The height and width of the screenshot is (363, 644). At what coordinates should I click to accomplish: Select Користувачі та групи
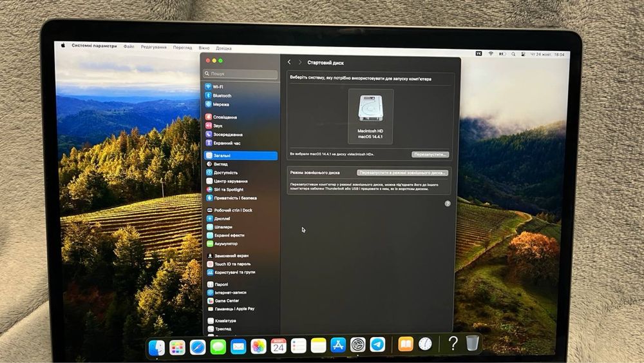[x=241, y=272]
